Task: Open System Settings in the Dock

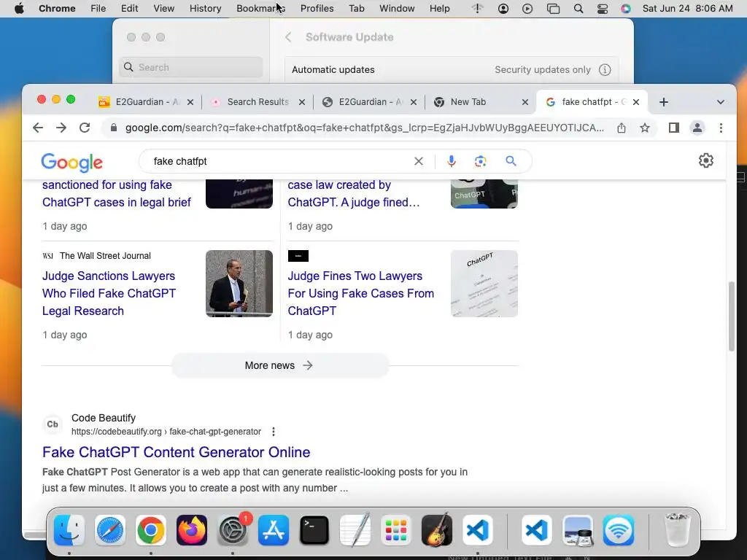Action: [x=233, y=530]
